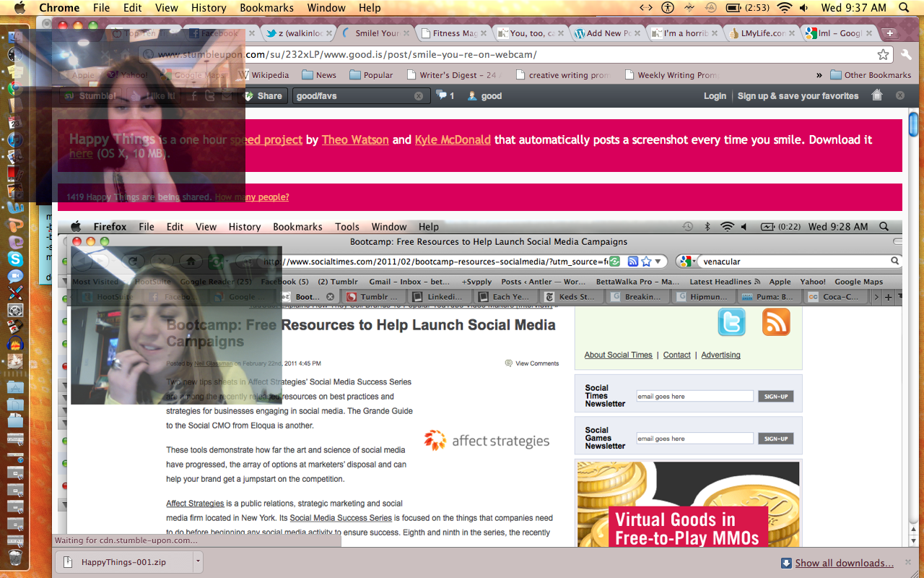
Task: Open the StumbleUpon comments bubble icon
Action: pos(441,95)
